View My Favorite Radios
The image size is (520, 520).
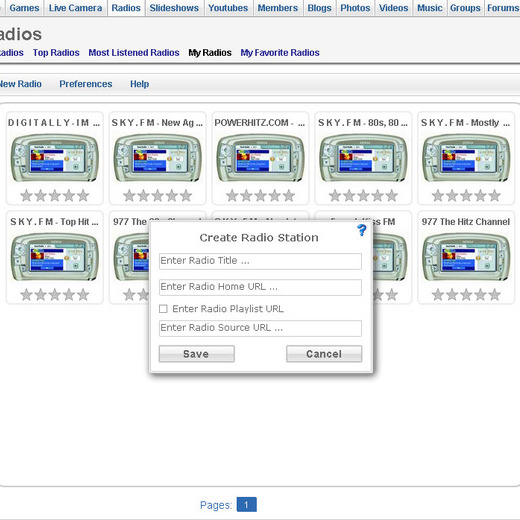[x=280, y=53]
